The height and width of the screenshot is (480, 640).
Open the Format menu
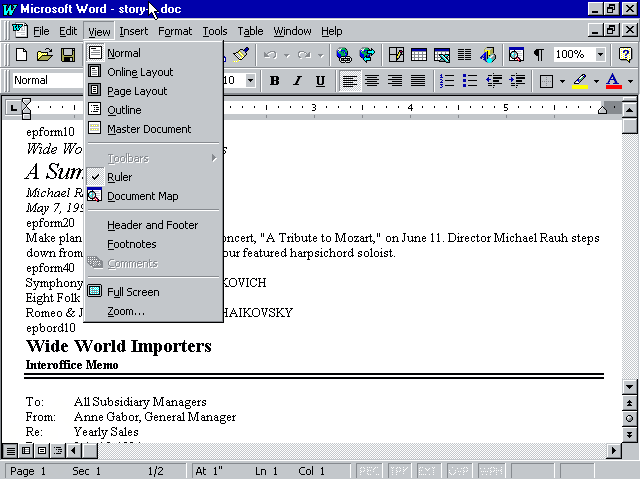(x=175, y=31)
